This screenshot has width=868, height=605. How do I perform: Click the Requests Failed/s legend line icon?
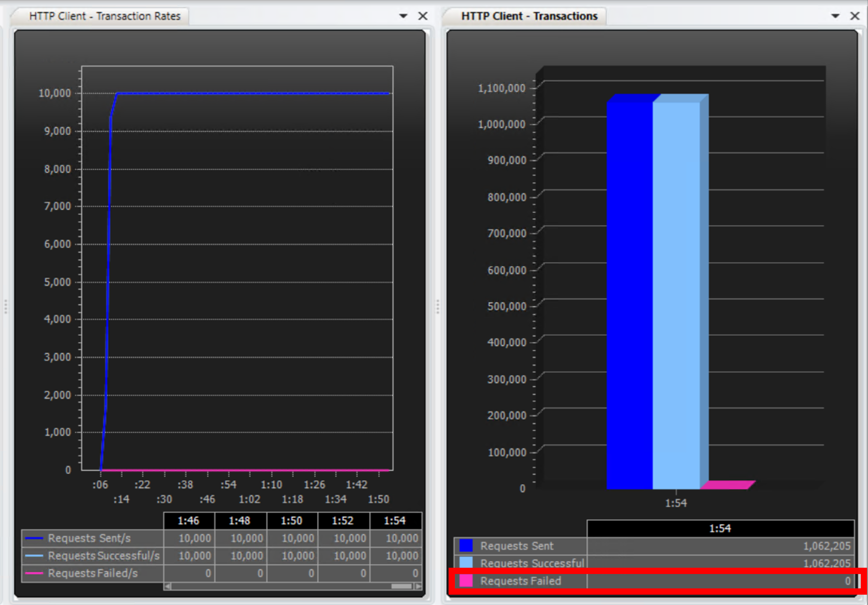(34, 573)
